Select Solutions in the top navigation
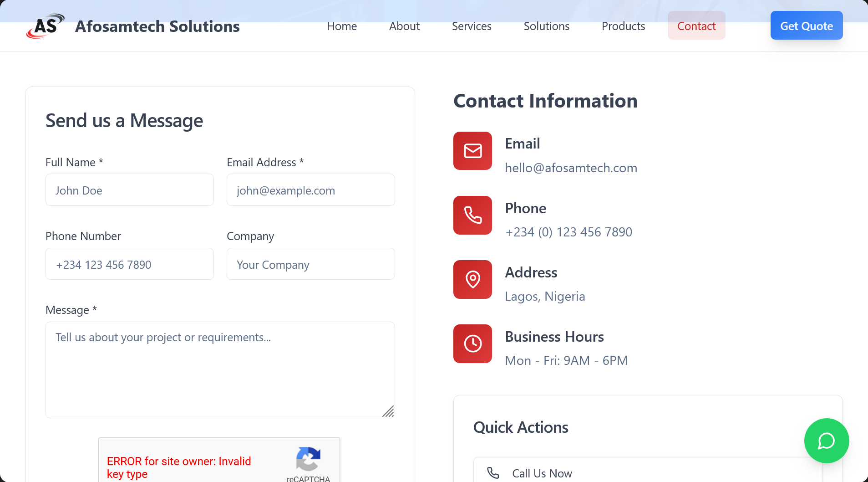The image size is (868, 482). point(546,26)
